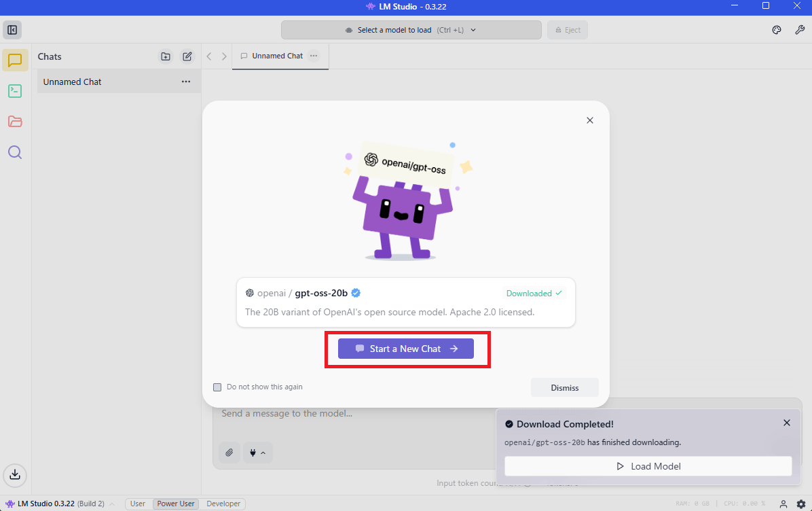Select Unnamed Chat in the chats list

[x=119, y=82]
